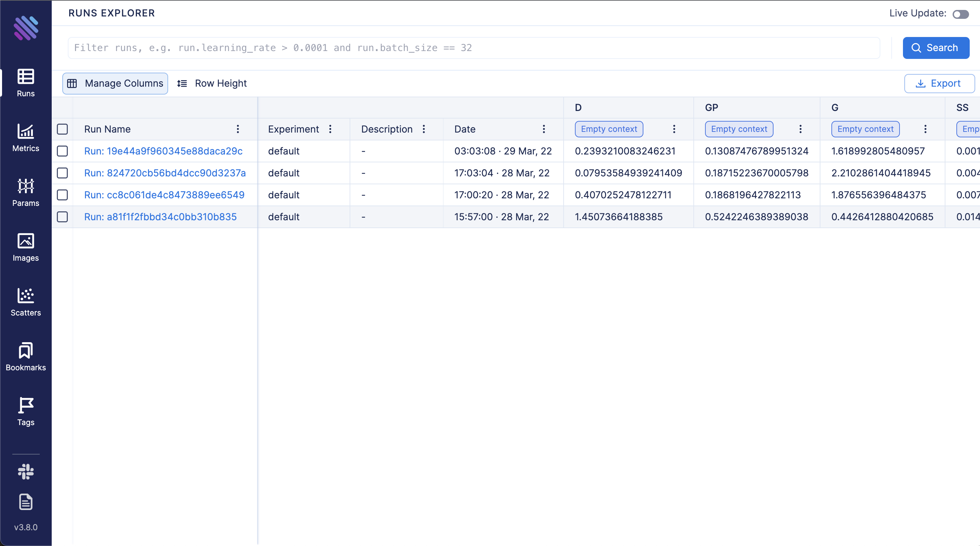Open Description column options menu
This screenshot has width=980, height=546.
point(424,129)
